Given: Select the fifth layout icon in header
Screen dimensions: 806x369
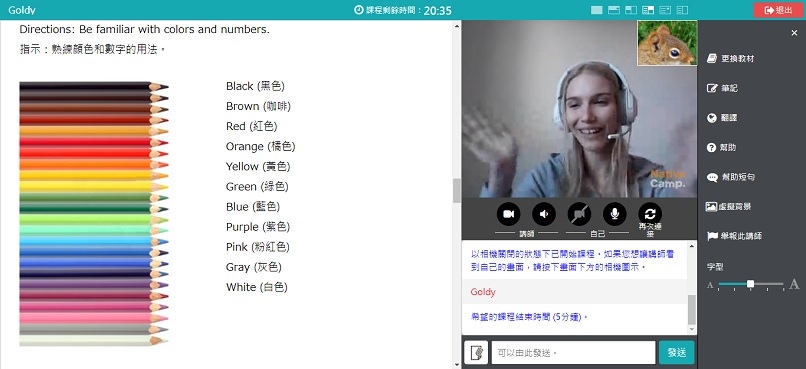Looking at the screenshot, I should [x=665, y=10].
